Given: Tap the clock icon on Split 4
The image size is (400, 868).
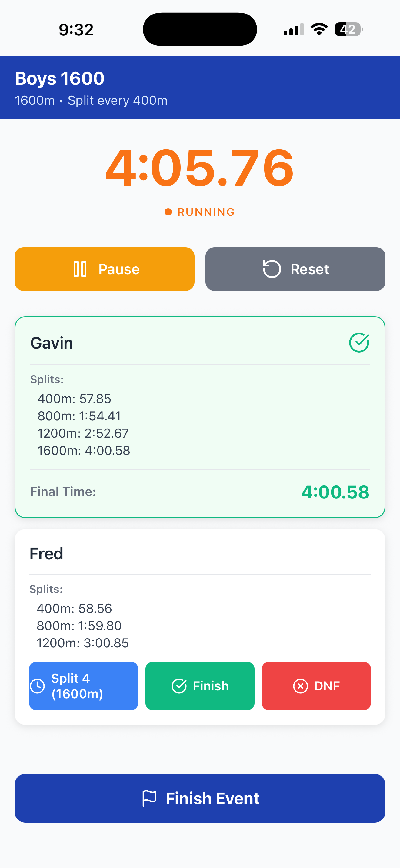Looking at the screenshot, I should tap(38, 686).
